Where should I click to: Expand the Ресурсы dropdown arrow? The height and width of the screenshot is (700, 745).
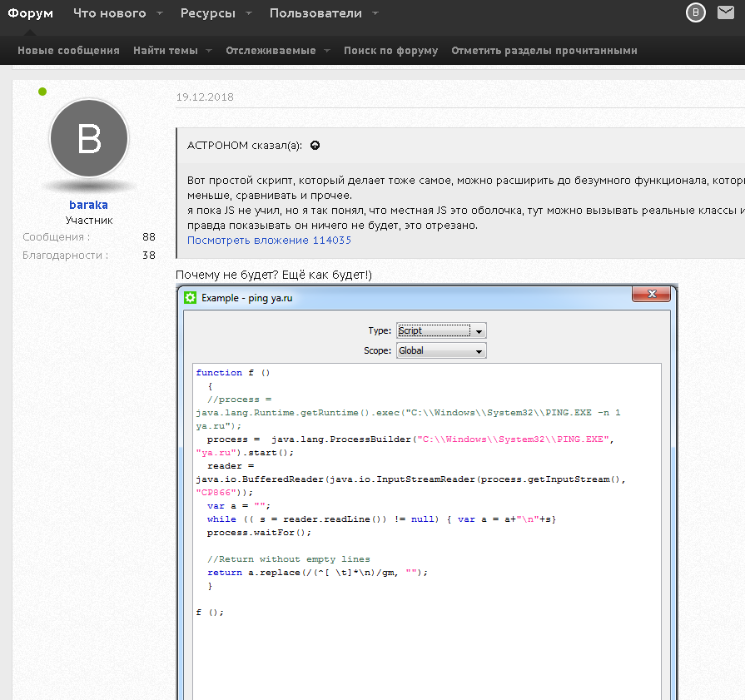(249, 13)
